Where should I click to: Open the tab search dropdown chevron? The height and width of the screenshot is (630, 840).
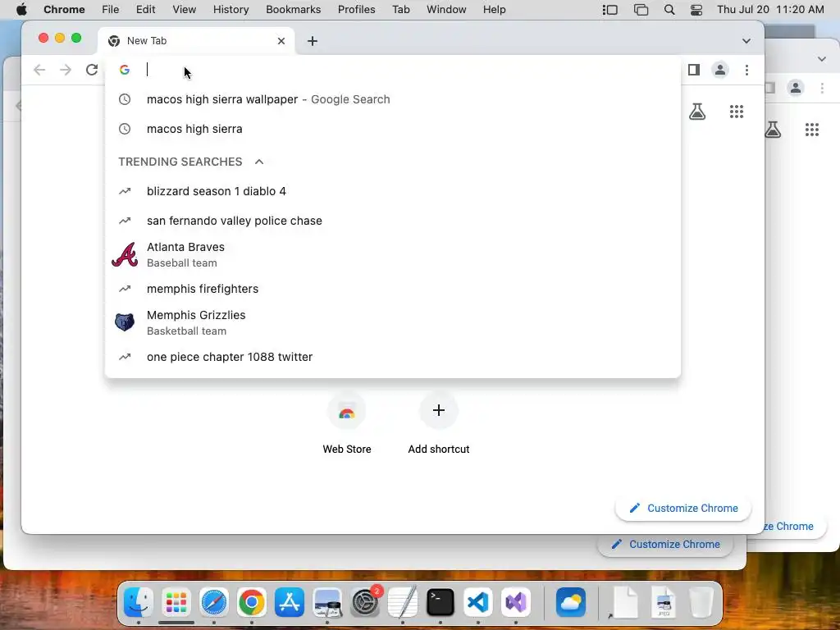pyautogui.click(x=746, y=41)
